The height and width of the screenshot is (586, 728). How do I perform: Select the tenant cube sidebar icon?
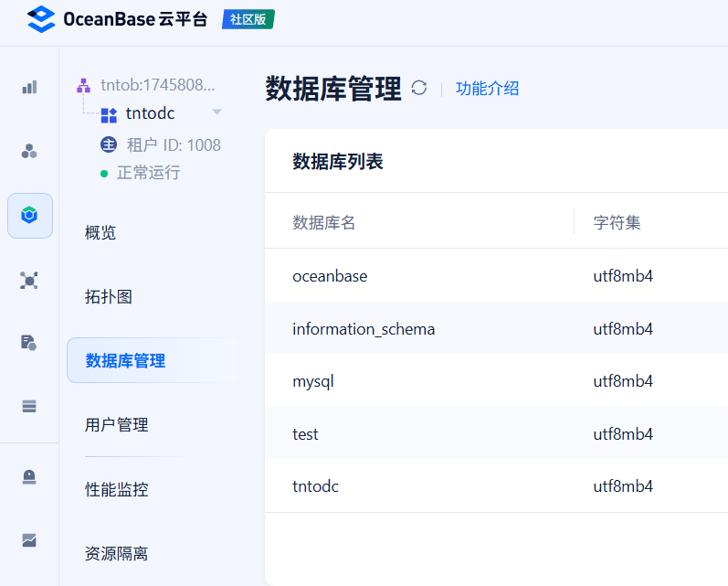click(x=29, y=215)
